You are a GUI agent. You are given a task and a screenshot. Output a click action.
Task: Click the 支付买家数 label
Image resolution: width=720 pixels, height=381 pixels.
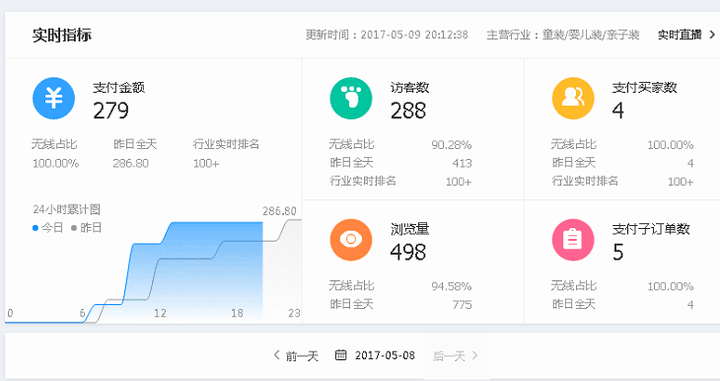click(645, 87)
